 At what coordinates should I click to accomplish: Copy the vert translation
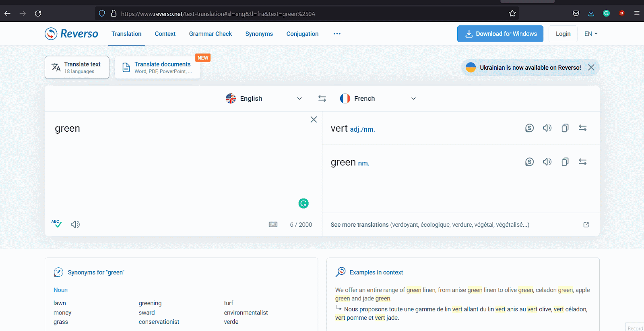tap(565, 128)
